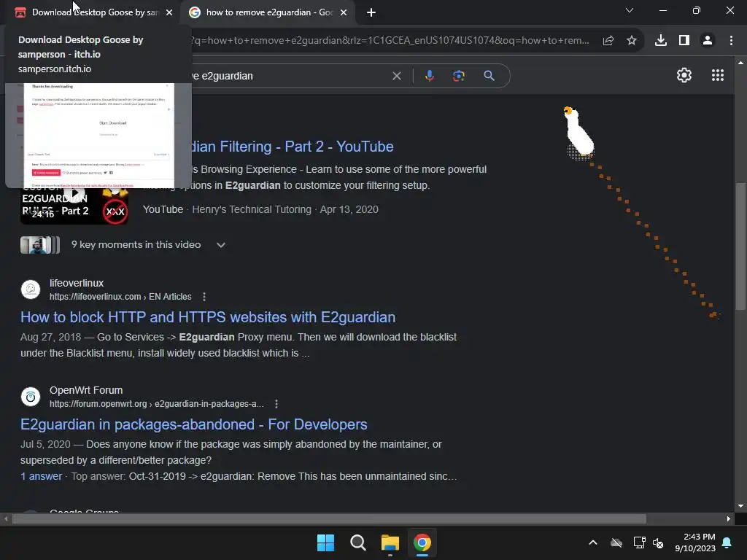Click the vertical scrollbar thumb
The width and height of the screenshot is (747, 560).
coord(740,246)
